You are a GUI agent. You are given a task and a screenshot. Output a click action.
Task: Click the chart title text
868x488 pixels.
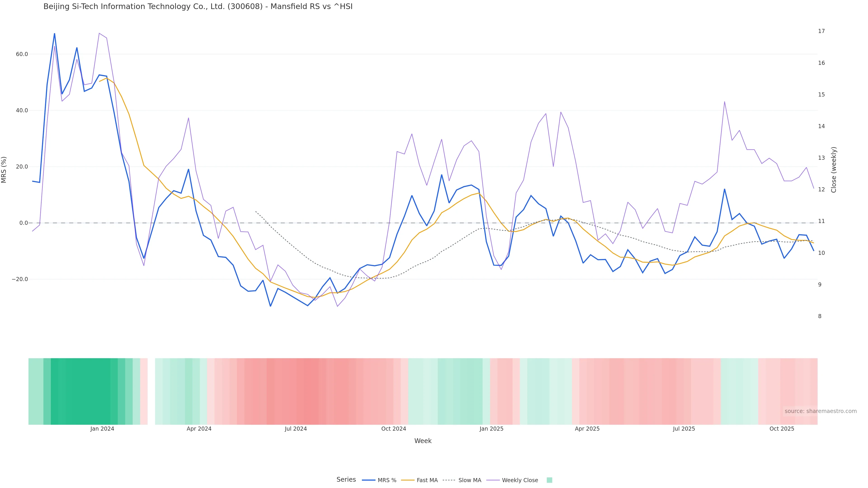pos(198,7)
